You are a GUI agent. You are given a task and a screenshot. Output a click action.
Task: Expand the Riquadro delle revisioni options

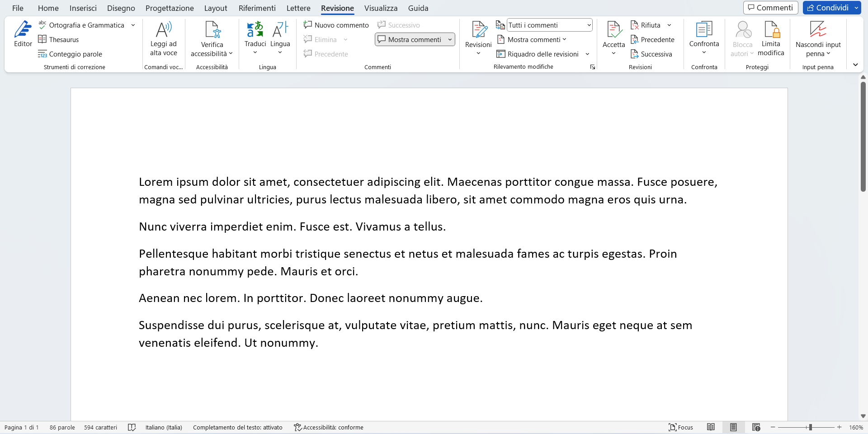pos(587,54)
